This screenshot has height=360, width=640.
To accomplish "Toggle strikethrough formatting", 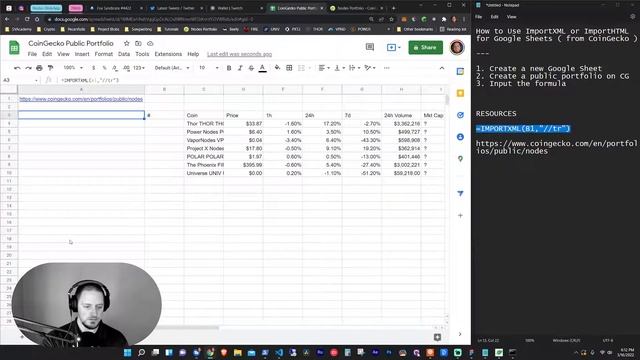I will coord(251,68).
